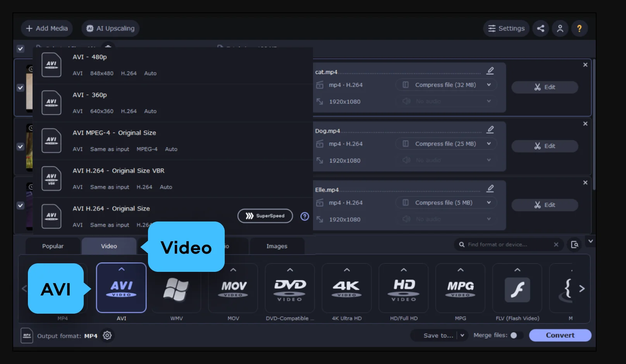Open Dog.mp4 audio track dropdown
626x364 pixels.
[x=446, y=160]
